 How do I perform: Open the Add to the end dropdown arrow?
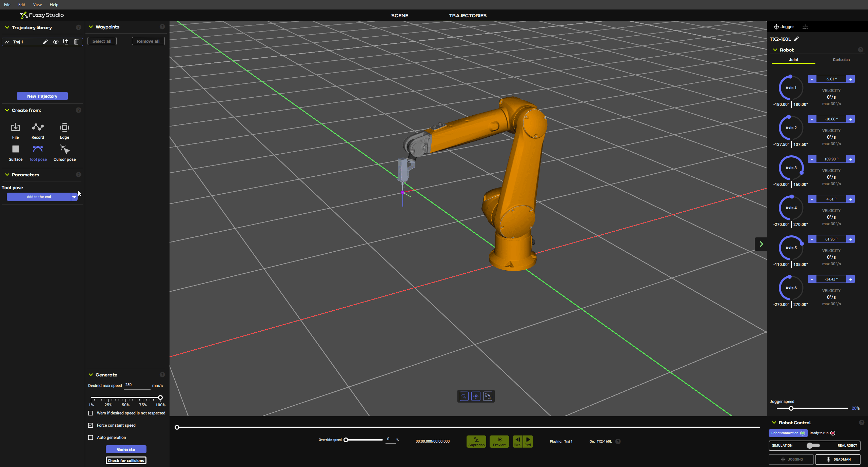point(74,197)
